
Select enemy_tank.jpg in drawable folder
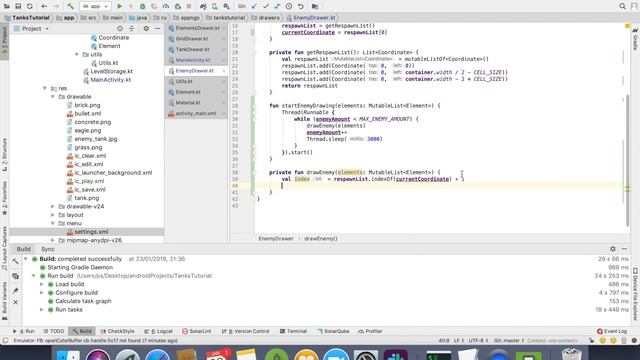[96, 139]
